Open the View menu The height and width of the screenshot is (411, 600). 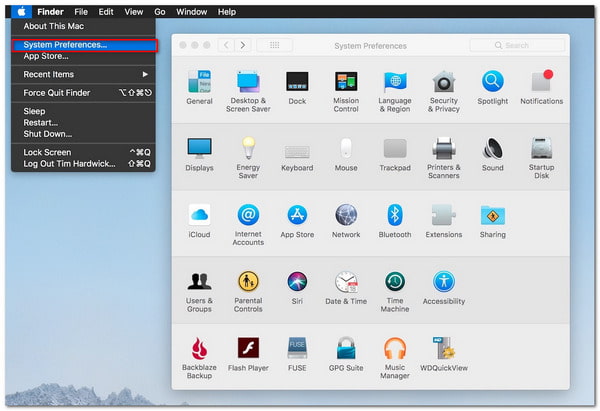[134, 12]
